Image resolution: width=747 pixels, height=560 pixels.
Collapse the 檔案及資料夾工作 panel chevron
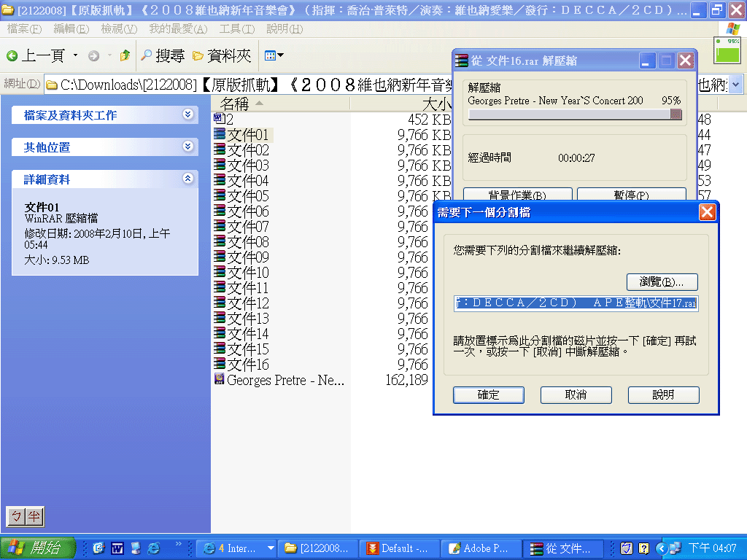tap(187, 114)
